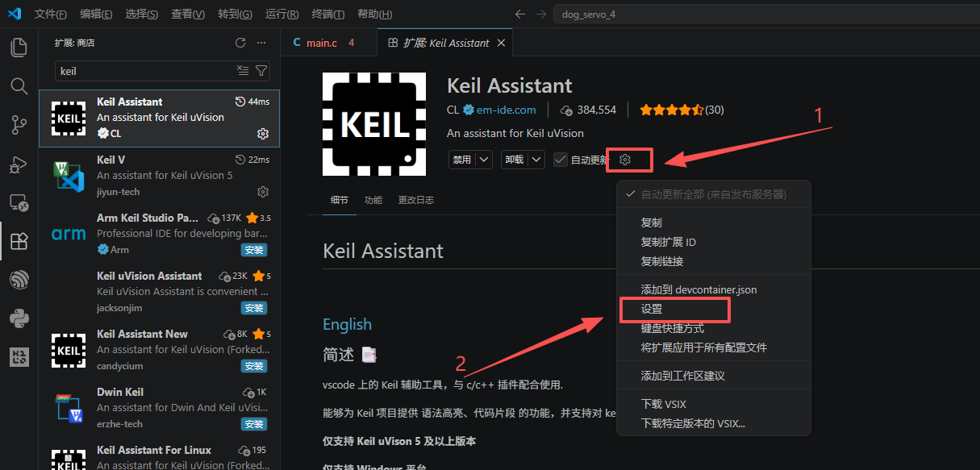The image size is (980, 470).
Task: Install Dwin Keil extension
Action: coord(254,424)
